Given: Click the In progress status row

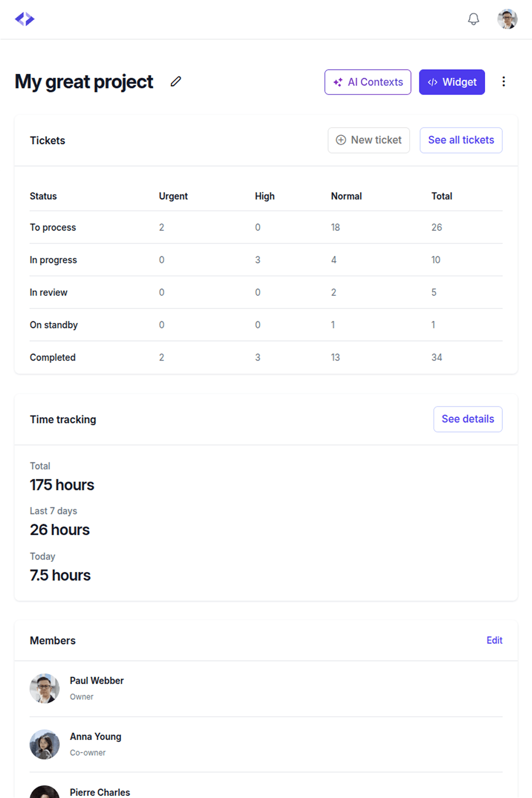Looking at the screenshot, I should coord(266,260).
